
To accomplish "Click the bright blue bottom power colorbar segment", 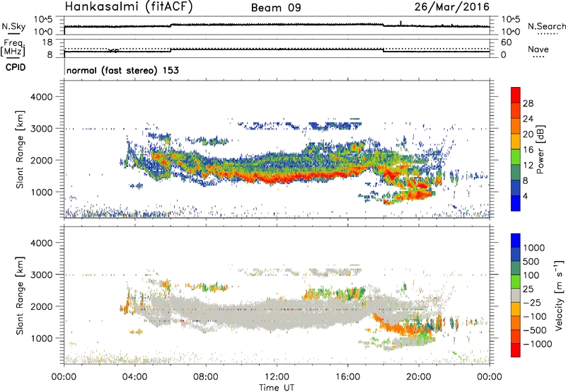I will coord(516,203).
